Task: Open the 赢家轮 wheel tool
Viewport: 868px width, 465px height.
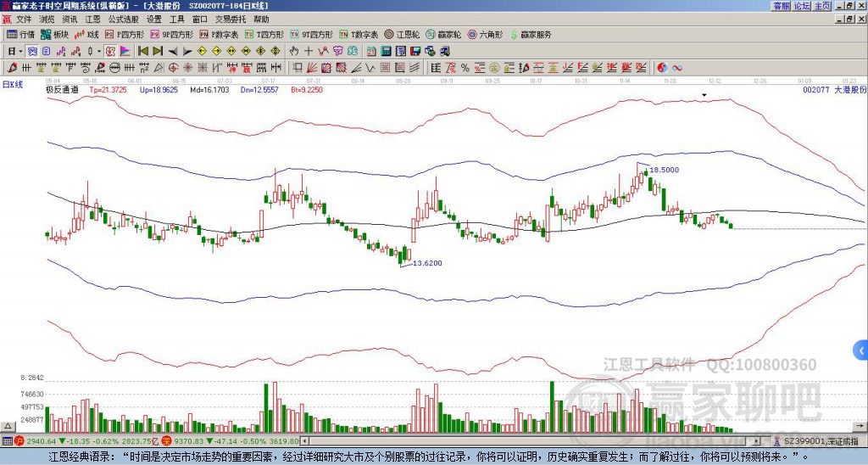Action: [443, 34]
